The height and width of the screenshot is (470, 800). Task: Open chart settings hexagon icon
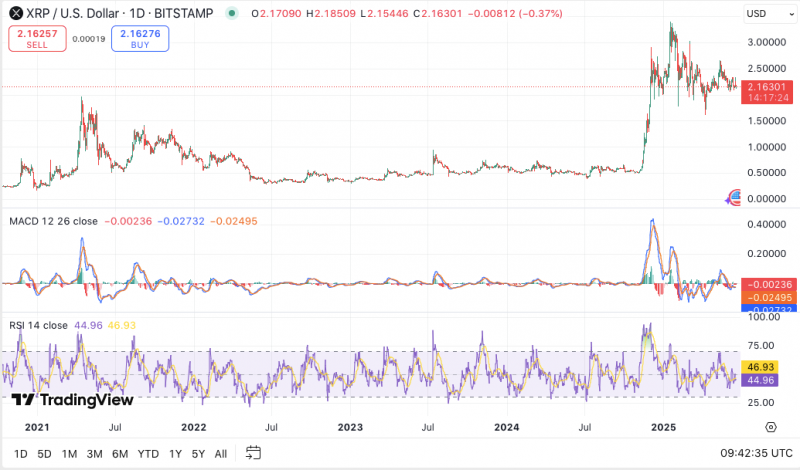click(771, 427)
